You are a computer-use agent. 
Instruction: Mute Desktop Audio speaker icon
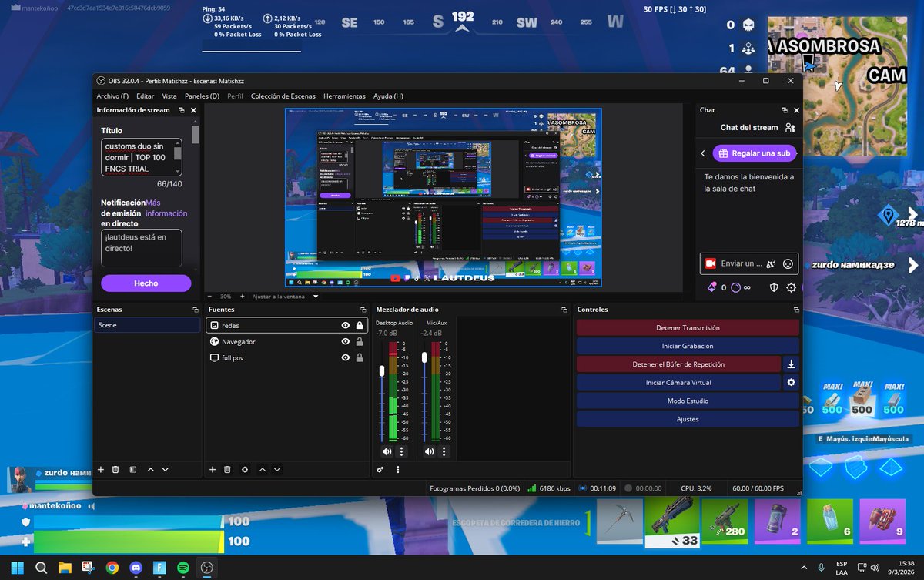[x=387, y=451]
